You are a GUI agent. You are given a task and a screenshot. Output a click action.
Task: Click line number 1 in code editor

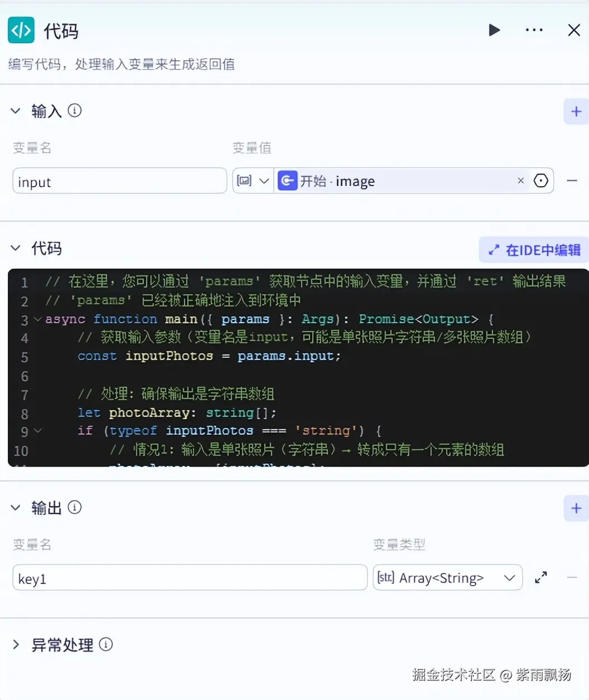pos(25,282)
